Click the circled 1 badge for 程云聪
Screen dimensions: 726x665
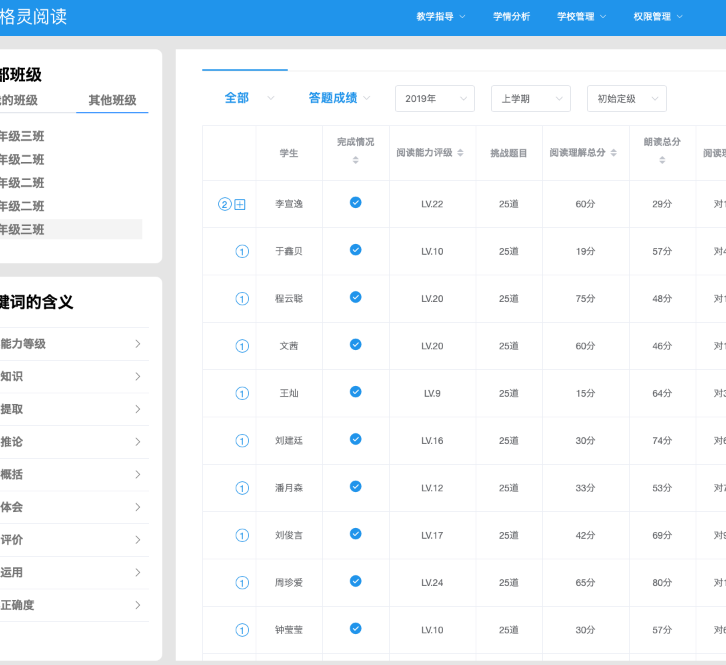[x=242, y=299]
